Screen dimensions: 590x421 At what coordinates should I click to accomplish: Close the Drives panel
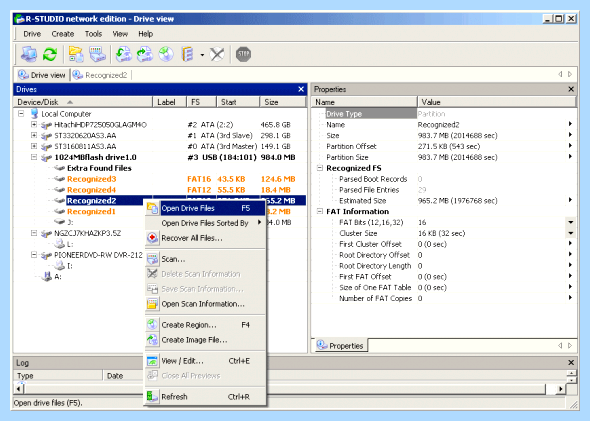click(x=301, y=90)
